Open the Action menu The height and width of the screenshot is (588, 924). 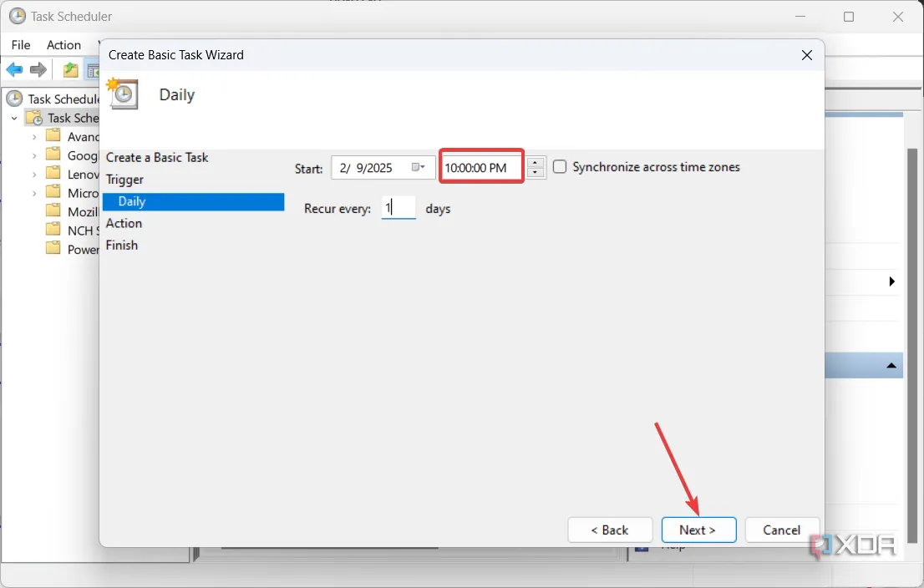coord(63,45)
